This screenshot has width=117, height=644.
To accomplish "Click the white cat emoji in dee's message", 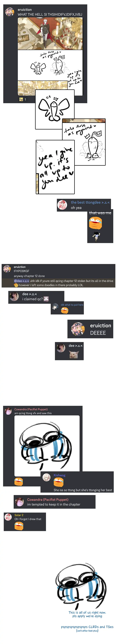I will click(73, 354).
